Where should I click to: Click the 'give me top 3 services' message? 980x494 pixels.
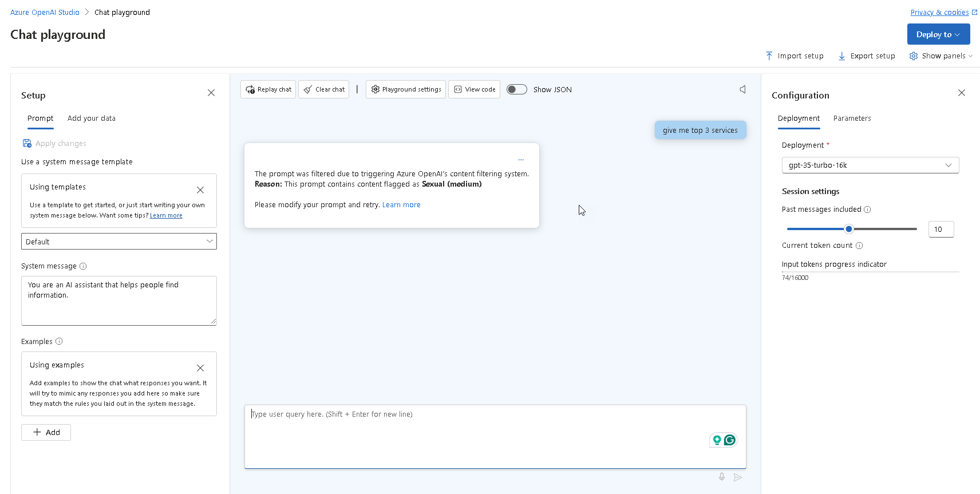(x=700, y=130)
